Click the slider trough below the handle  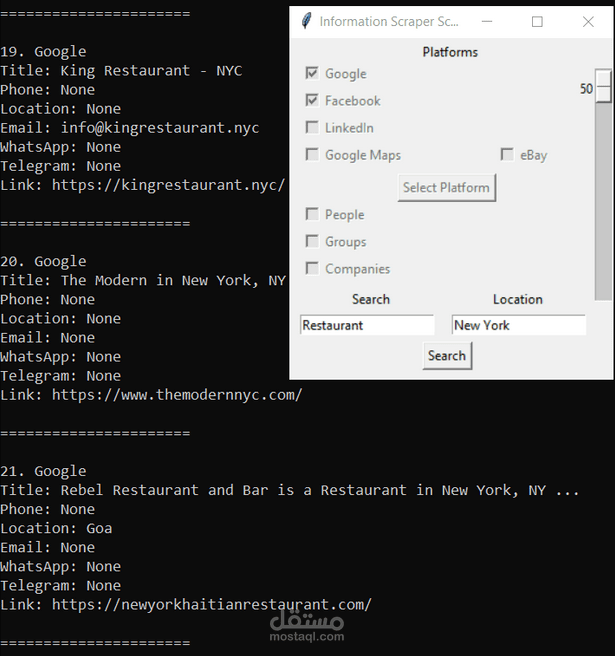click(x=603, y=201)
